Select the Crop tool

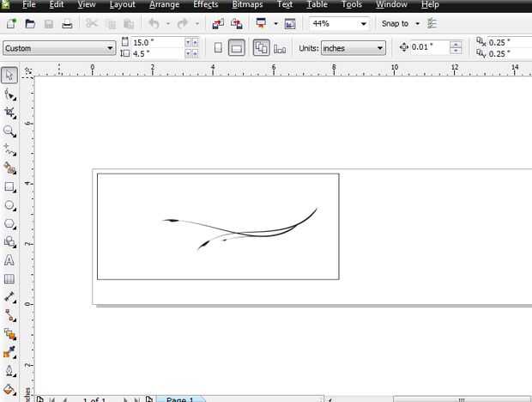click(x=9, y=113)
